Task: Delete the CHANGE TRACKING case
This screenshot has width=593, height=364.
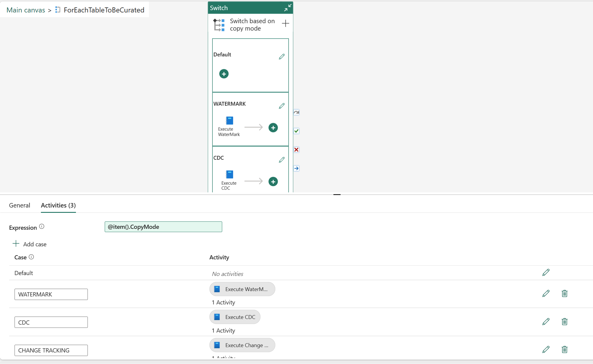Action: [x=565, y=350]
